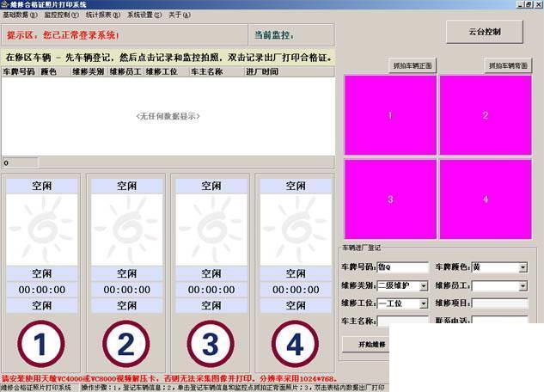Click the 00:00:00 timer of workstation 3

tap(211, 290)
